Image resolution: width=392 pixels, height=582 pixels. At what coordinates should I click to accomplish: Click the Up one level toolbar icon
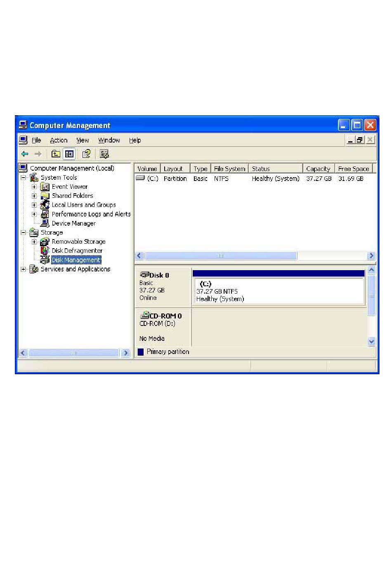point(56,154)
